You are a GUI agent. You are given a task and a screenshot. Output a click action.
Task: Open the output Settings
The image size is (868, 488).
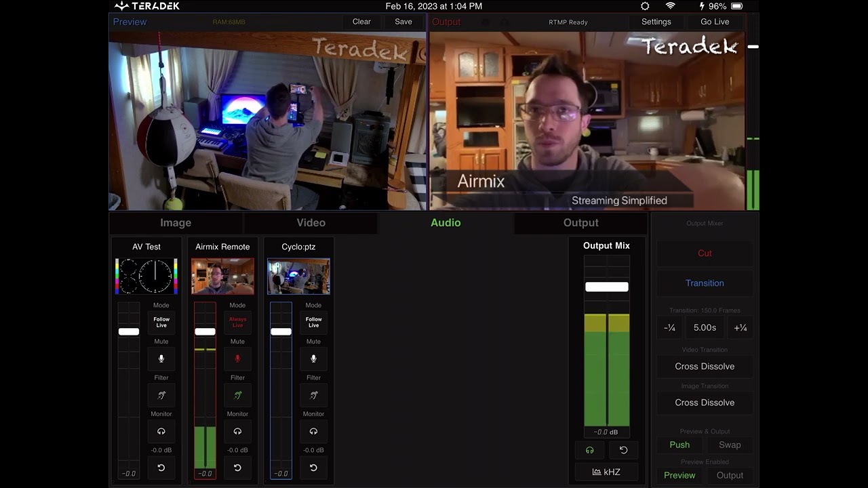click(656, 22)
